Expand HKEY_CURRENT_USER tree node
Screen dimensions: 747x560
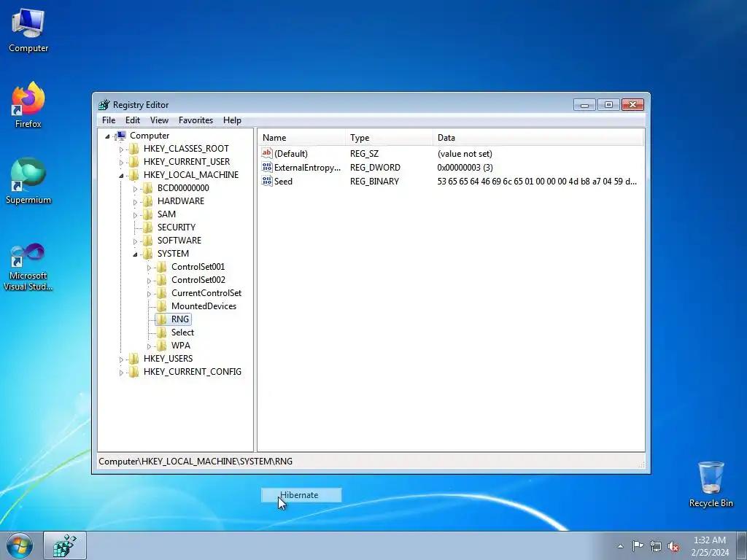coord(121,163)
